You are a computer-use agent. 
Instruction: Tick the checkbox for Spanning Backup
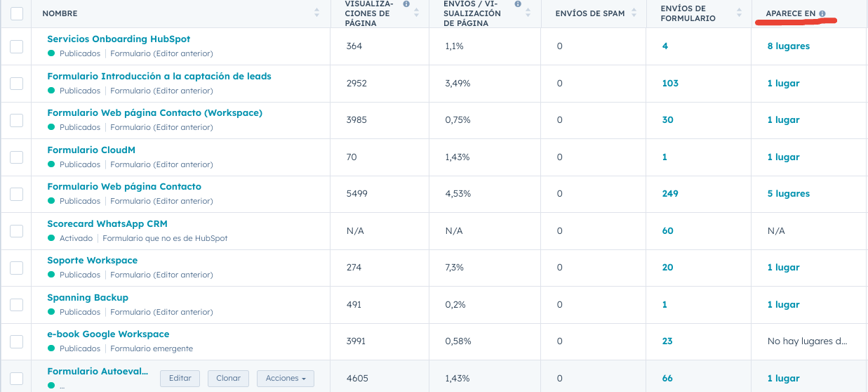point(17,305)
